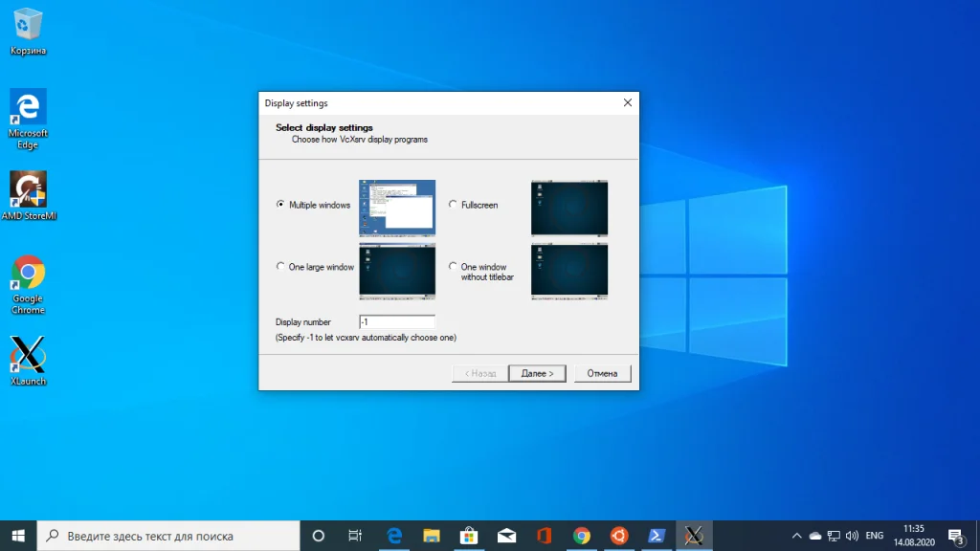
Task: Open the Office icon in the taskbar
Action: pos(545,536)
